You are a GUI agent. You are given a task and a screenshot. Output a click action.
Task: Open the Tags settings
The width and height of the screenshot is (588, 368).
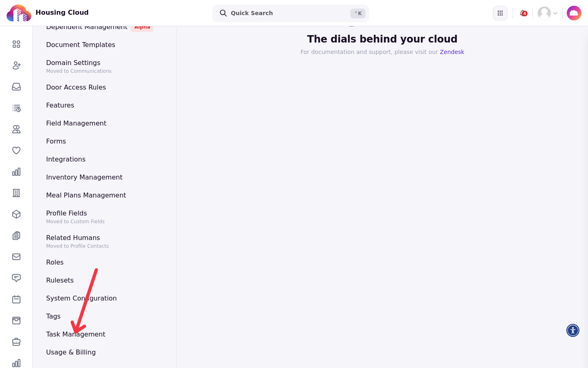point(53,316)
